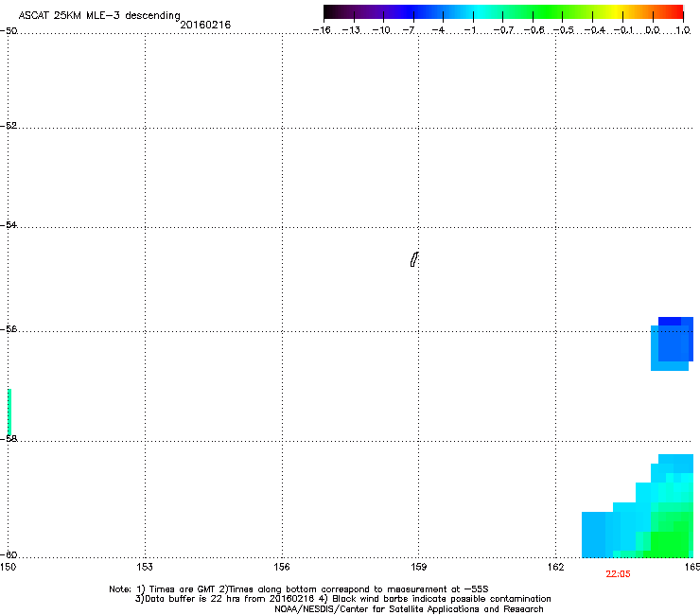Click the -1 color scale label

tap(470, 30)
